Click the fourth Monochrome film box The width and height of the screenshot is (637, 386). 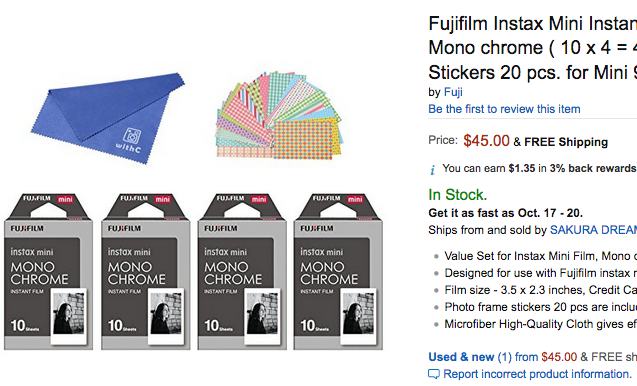click(x=338, y=271)
